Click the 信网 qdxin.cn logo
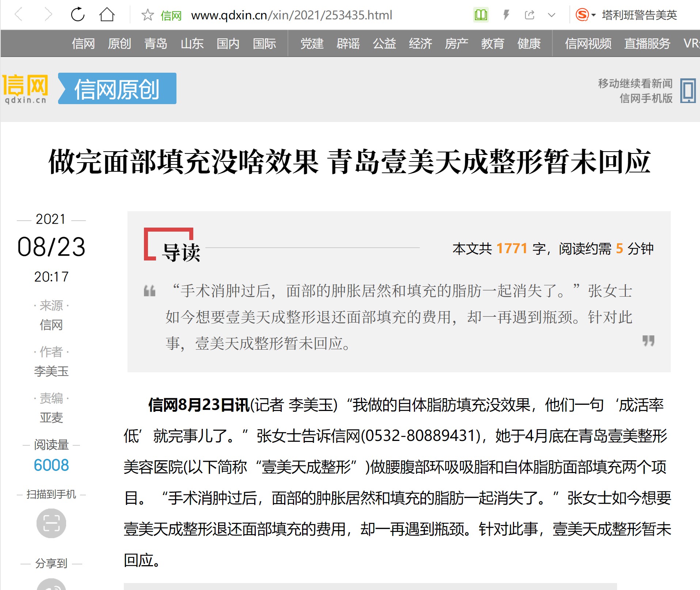 26,89
